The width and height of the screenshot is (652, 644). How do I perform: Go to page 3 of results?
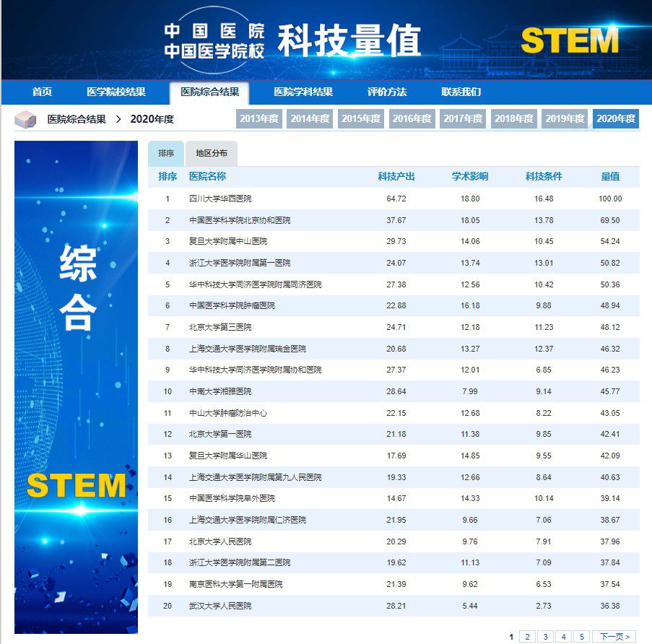(x=545, y=637)
